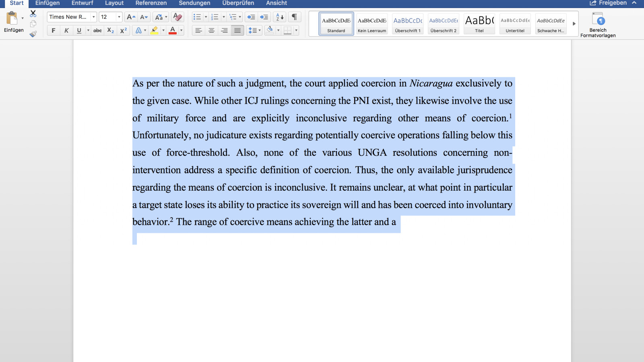This screenshot has height=362, width=644.
Task: Click inside the font size field
Action: point(107,17)
